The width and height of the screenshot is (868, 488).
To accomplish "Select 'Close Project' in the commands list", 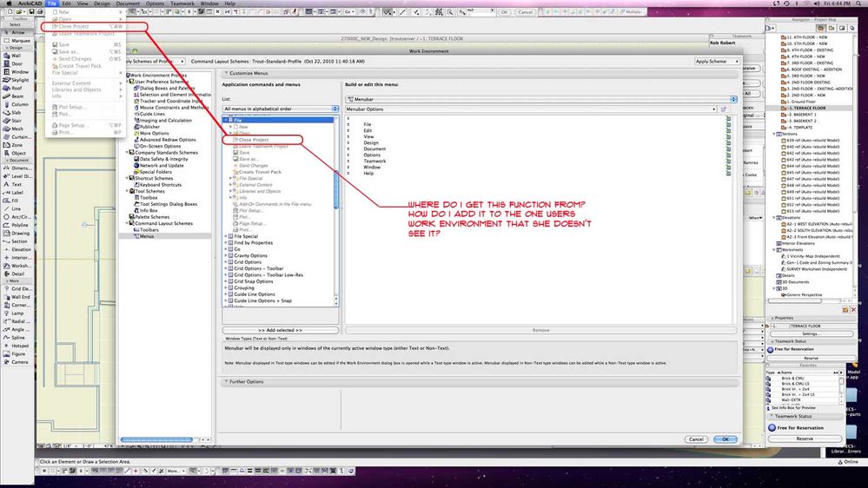I will coord(254,140).
